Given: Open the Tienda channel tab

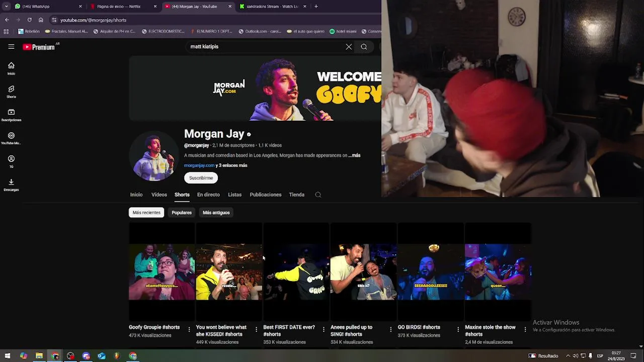Looking at the screenshot, I should (297, 195).
